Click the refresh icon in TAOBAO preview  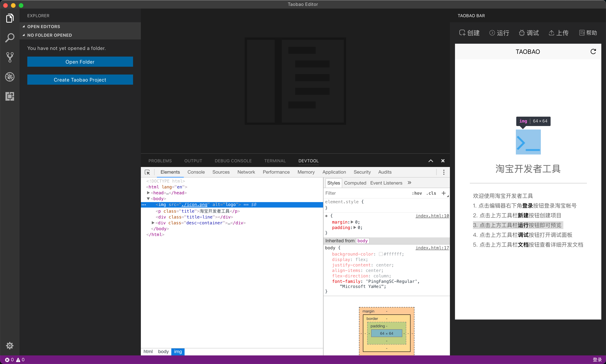tap(593, 51)
